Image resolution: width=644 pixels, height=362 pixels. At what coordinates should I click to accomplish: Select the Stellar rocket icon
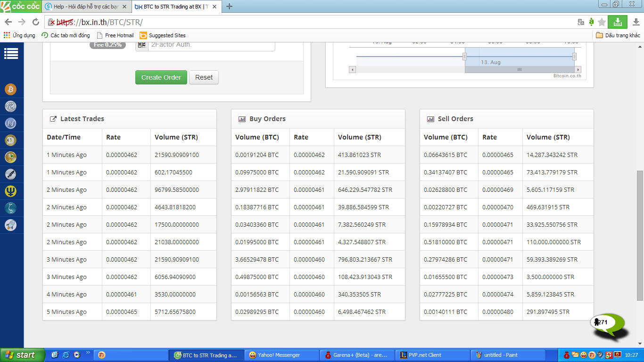tap(10, 225)
